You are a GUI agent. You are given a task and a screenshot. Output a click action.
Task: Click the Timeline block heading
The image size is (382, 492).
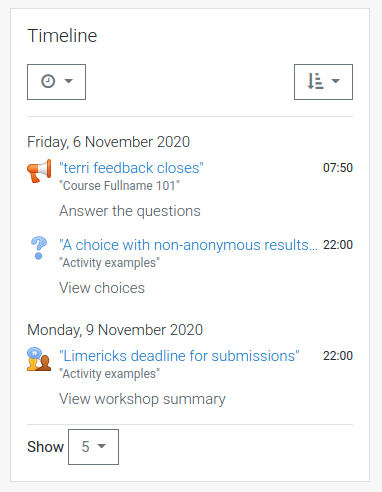pyautogui.click(x=62, y=36)
